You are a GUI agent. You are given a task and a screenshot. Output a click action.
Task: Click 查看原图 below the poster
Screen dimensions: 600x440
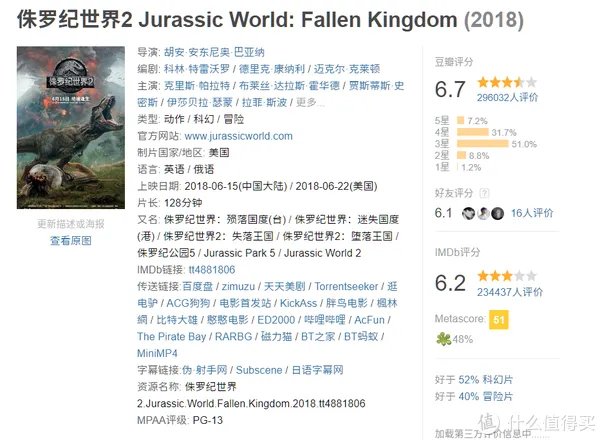pos(71,240)
